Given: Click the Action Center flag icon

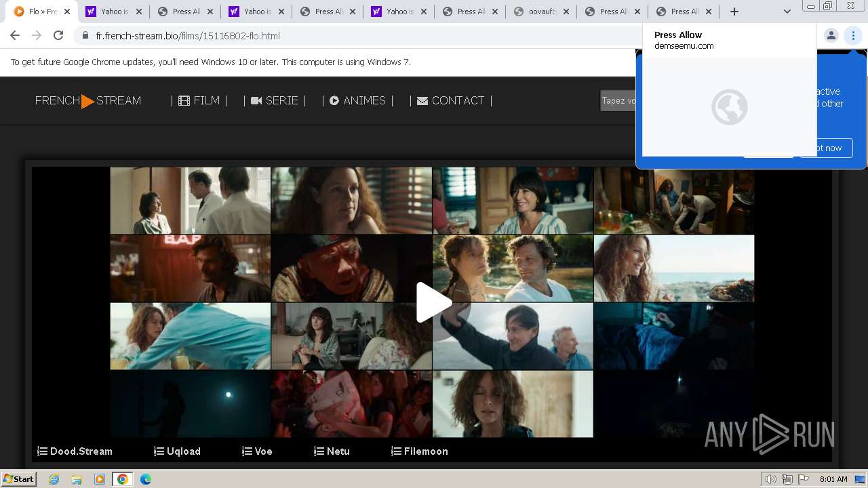Looking at the screenshot, I should tap(804, 479).
